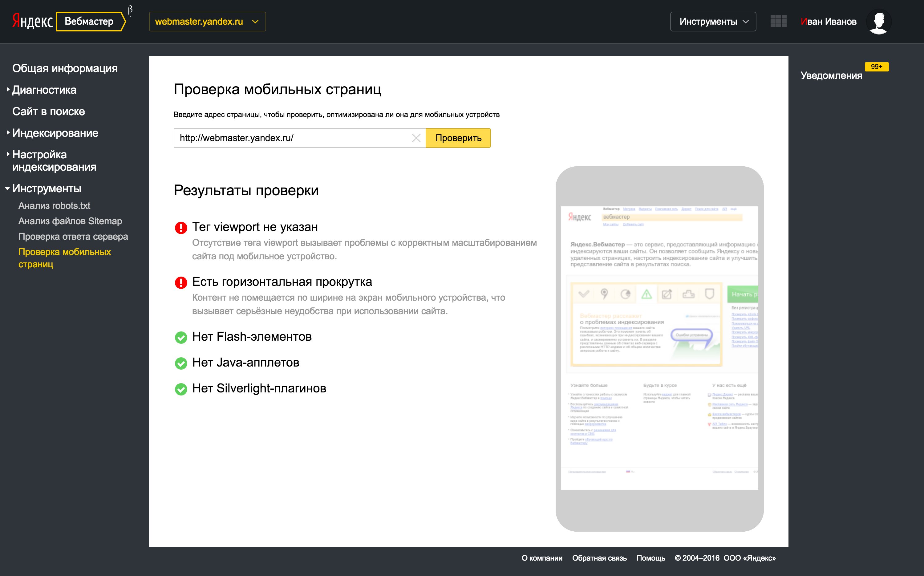
Task: Click error icon beside Тег viewport не указан
Action: click(x=181, y=228)
